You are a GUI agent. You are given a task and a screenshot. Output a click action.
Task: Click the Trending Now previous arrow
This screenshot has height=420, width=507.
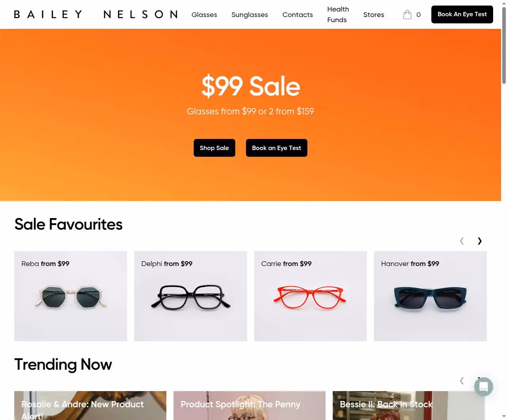coord(462,380)
